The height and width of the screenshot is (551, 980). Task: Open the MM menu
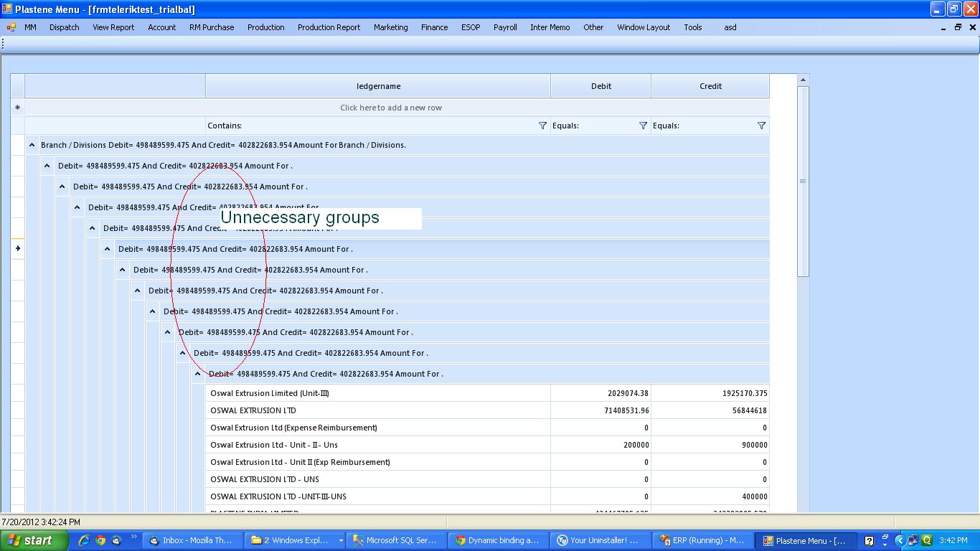(30, 27)
